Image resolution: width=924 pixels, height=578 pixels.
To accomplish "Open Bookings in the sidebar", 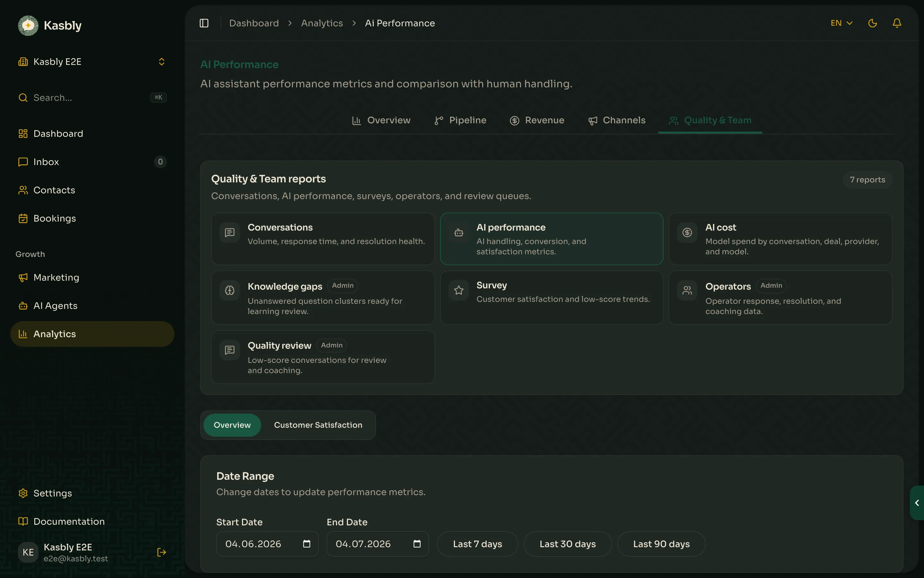I will [x=92, y=219].
